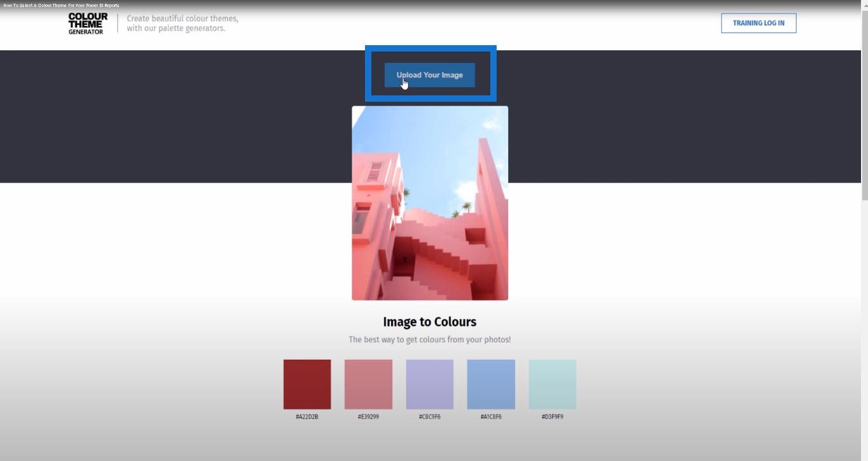The image size is (868, 461).
Task: Click the scrollbar up arrow
Action: coord(864,4)
